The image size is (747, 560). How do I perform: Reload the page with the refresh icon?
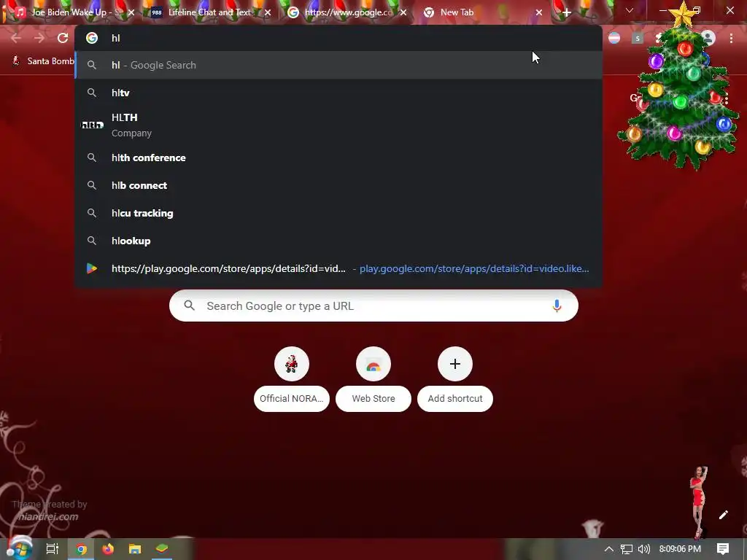coord(63,38)
